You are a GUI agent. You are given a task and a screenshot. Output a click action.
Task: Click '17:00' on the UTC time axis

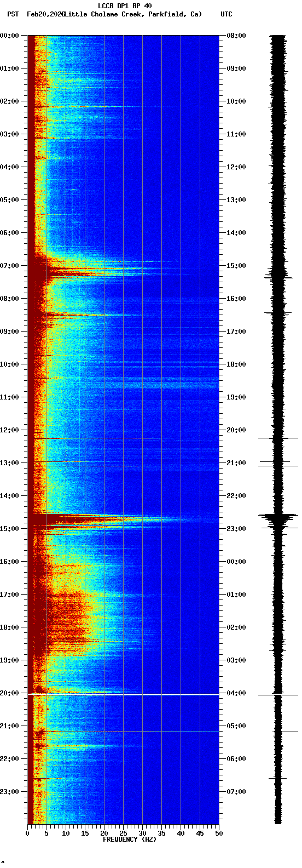click(x=236, y=332)
